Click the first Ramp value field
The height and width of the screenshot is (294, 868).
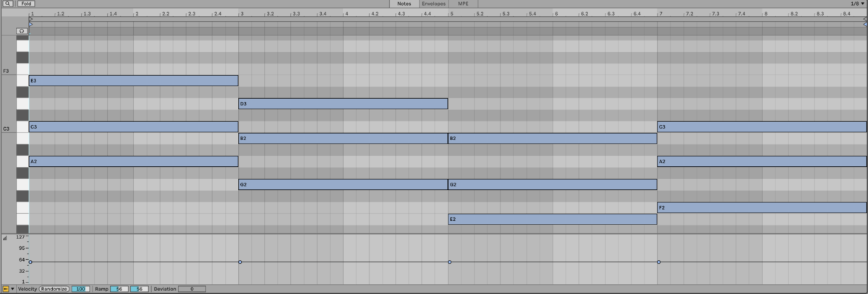click(x=119, y=289)
